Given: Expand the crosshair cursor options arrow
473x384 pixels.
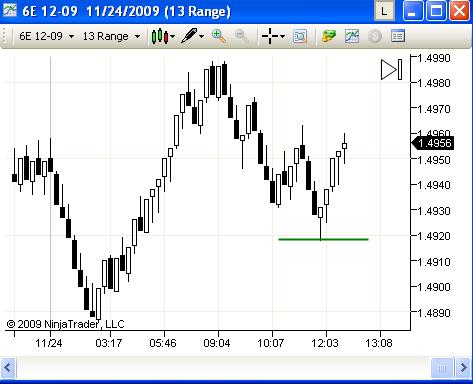Looking at the screenshot, I should click(282, 36).
